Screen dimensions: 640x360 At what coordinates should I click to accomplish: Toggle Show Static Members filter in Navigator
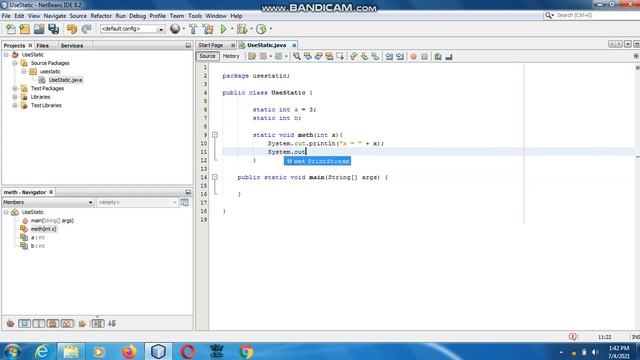click(39, 324)
